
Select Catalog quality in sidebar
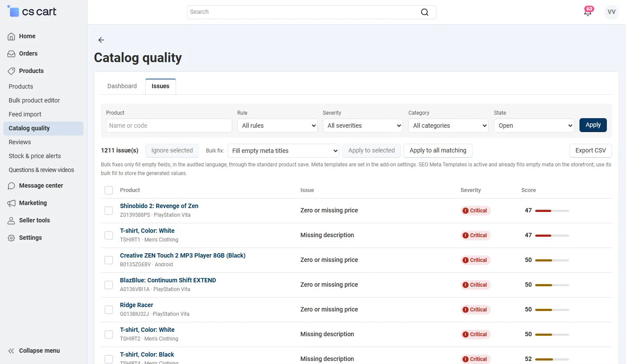(x=43, y=128)
